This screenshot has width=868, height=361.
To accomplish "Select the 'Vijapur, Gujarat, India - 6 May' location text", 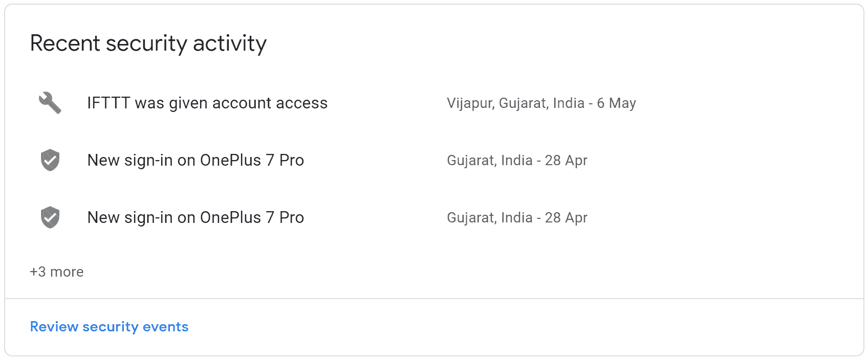I will pyautogui.click(x=541, y=103).
